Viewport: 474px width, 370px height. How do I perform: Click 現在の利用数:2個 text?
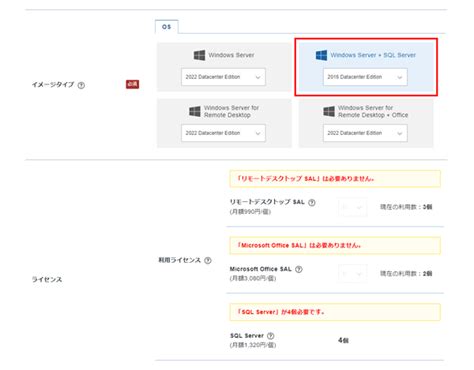[x=406, y=274]
